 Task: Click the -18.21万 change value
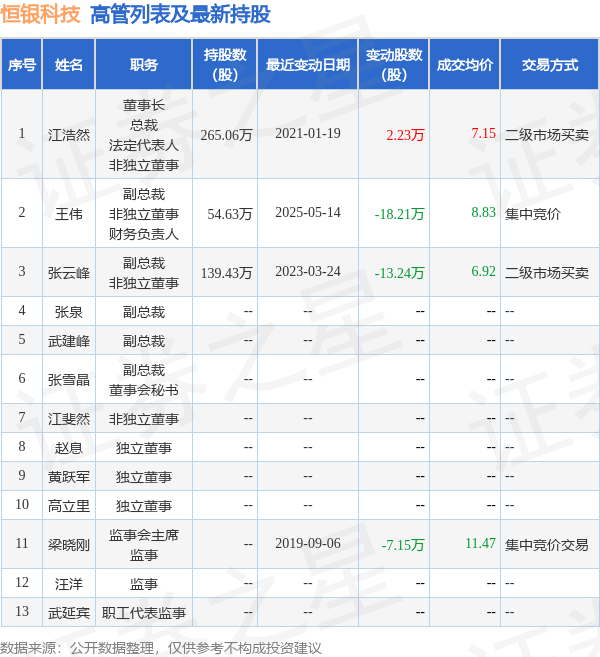399,214
